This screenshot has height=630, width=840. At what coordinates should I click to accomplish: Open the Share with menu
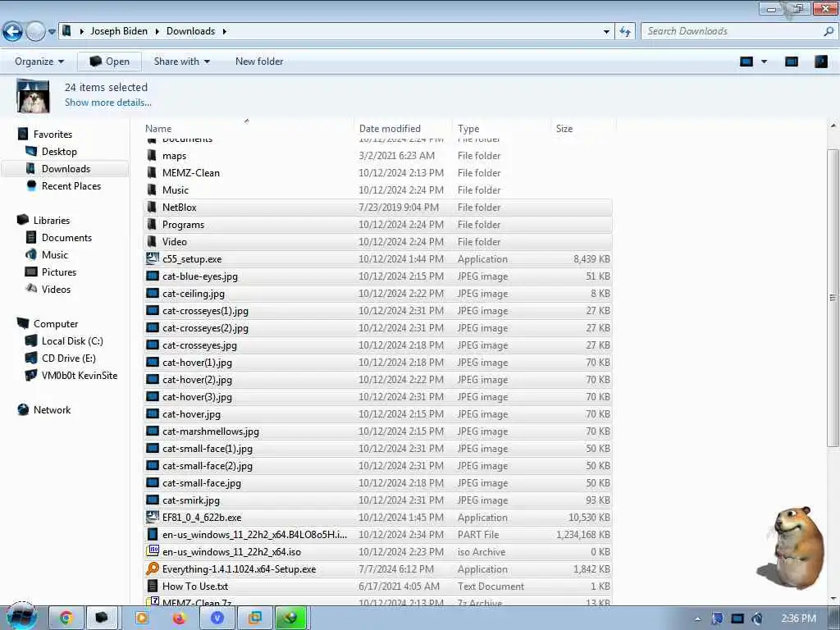[181, 62]
